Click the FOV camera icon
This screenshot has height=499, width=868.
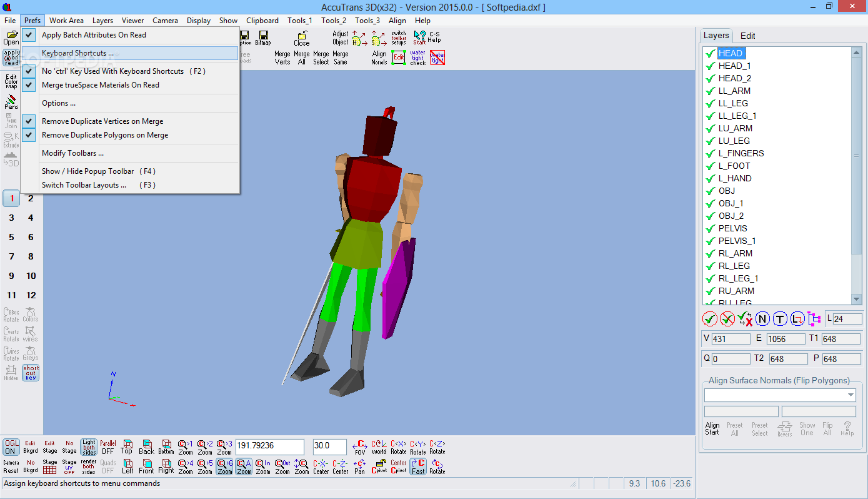359,446
